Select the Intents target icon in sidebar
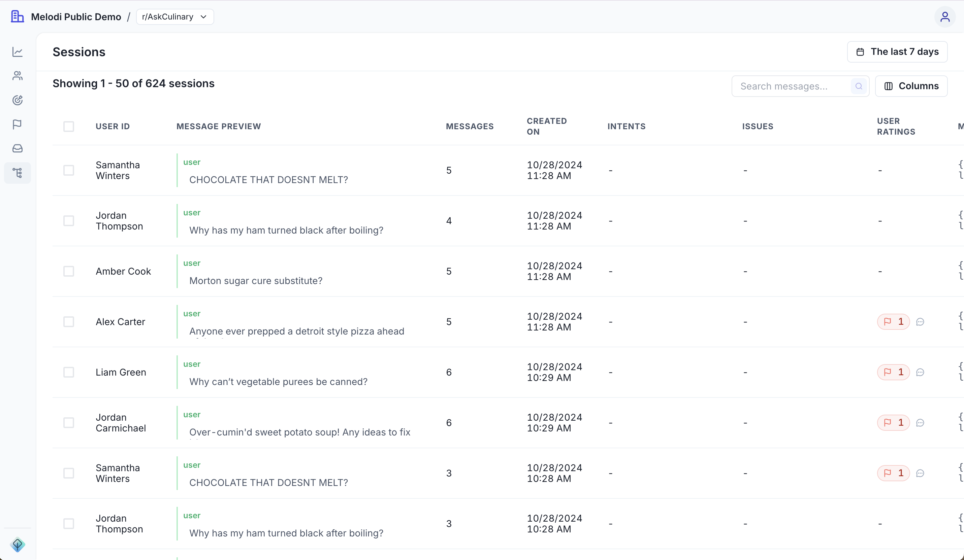Viewport: 964px width, 560px height. click(17, 100)
